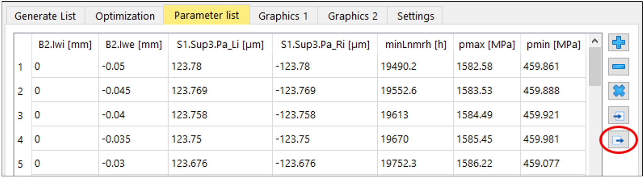Sort by the minLnmrh [h] column header
This screenshot has width=644, height=178.
click(x=415, y=45)
